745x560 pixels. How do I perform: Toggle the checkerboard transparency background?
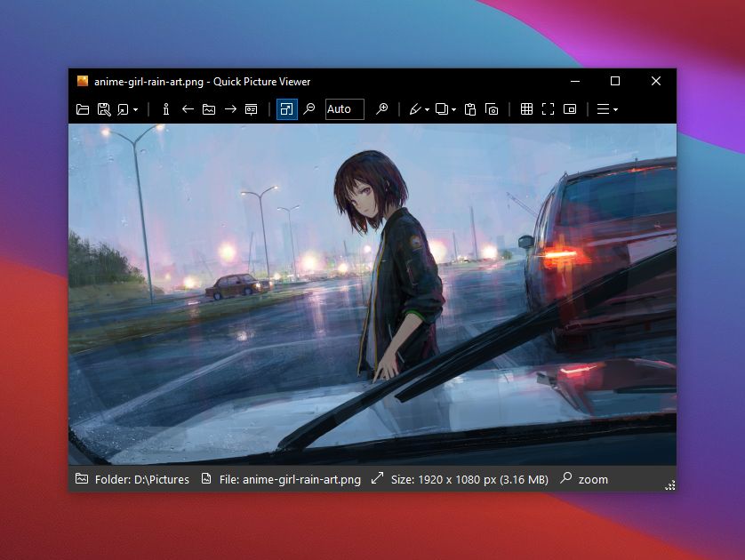(525, 108)
